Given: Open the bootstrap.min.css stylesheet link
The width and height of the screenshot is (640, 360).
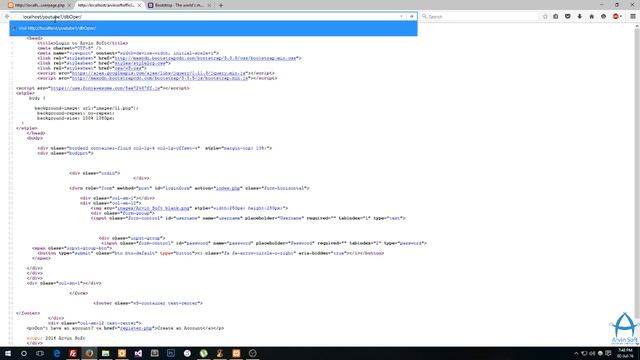Looking at the screenshot, I should (206, 58).
